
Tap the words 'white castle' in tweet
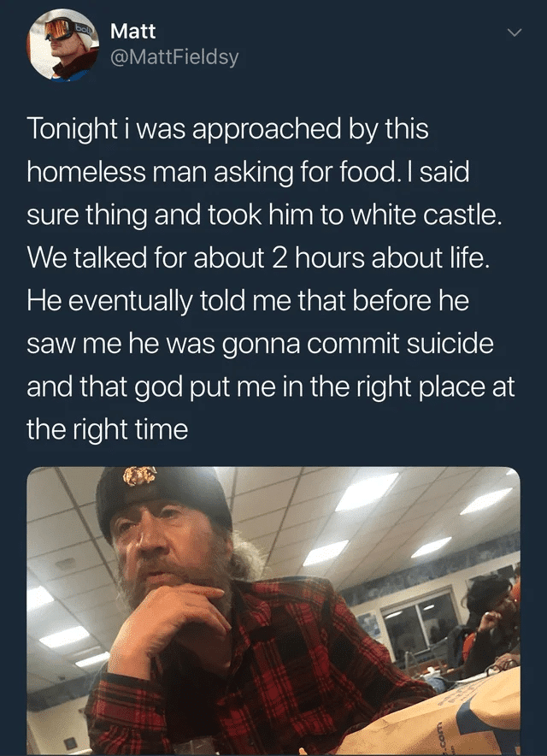coord(422,215)
